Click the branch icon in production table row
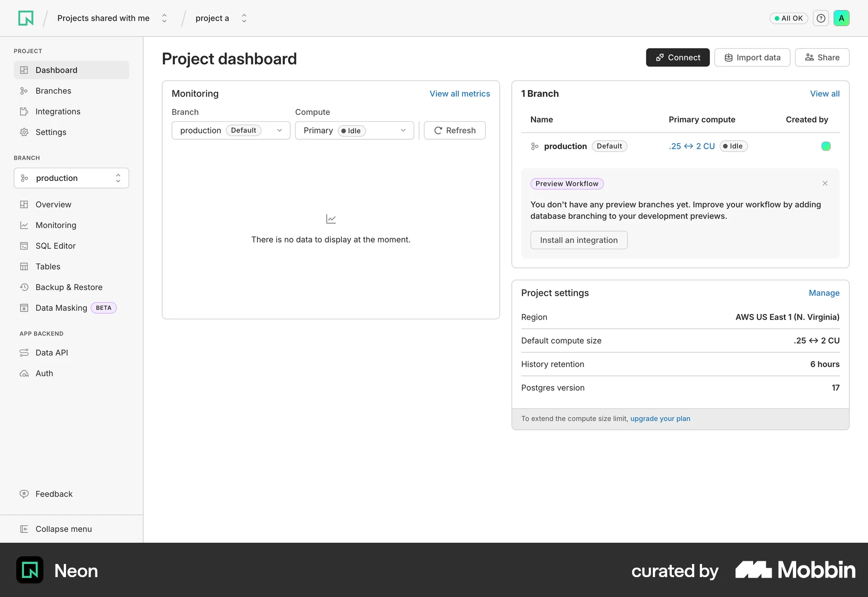 pyautogui.click(x=535, y=146)
